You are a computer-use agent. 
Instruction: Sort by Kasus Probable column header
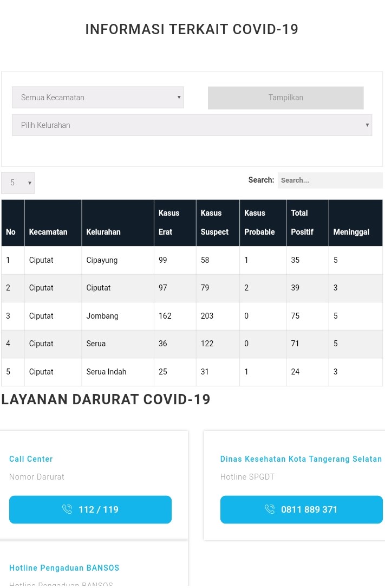click(x=259, y=223)
